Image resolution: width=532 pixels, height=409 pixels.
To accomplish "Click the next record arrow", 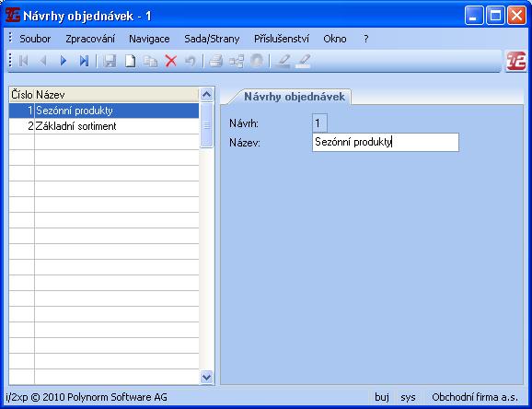I will [64, 61].
